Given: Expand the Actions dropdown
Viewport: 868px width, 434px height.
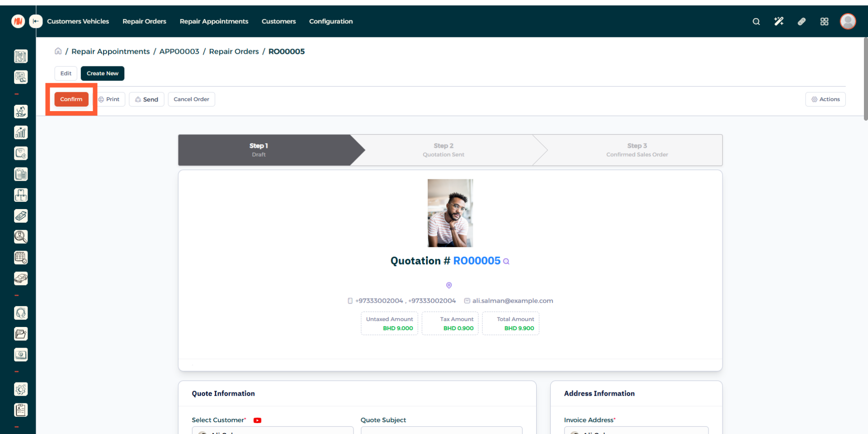Looking at the screenshot, I should click(x=825, y=99).
